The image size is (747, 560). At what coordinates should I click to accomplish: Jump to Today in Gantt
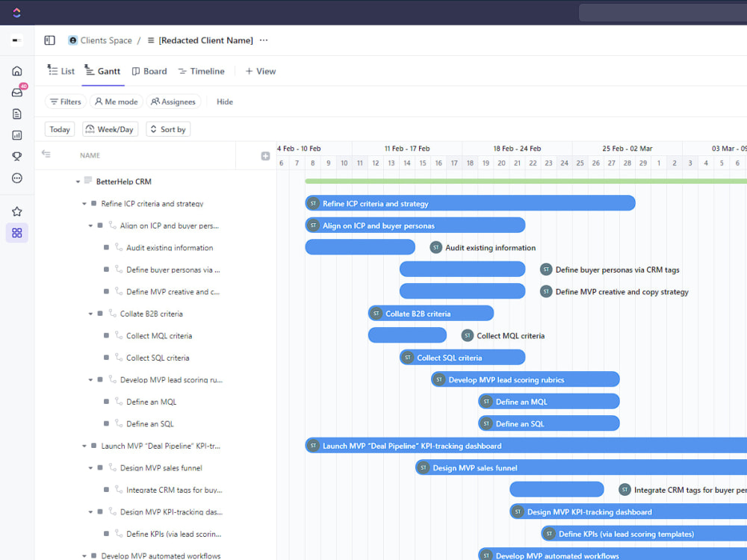(x=60, y=129)
